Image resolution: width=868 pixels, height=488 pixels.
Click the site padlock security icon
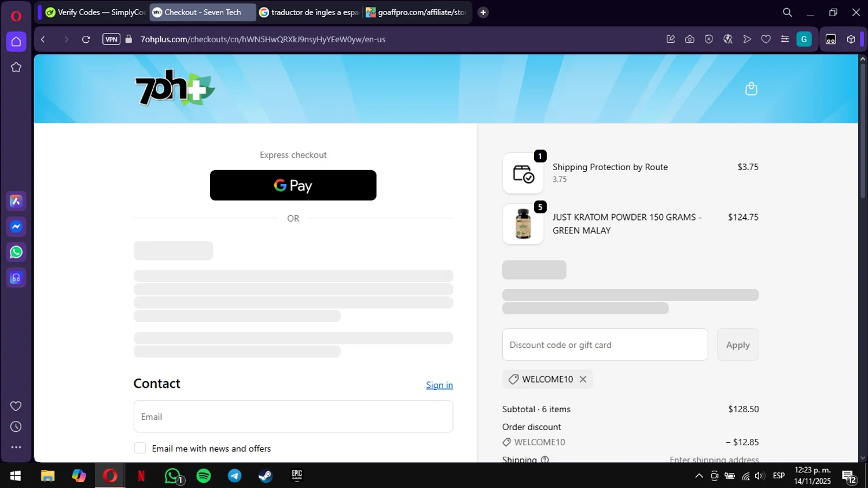pos(128,39)
